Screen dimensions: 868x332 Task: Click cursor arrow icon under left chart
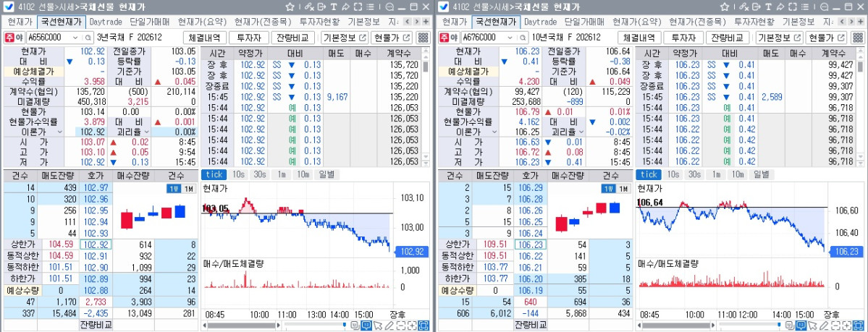[x=378, y=325]
